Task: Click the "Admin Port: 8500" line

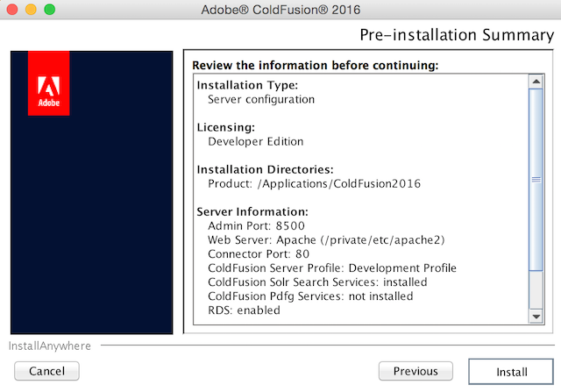Action: 256,226
